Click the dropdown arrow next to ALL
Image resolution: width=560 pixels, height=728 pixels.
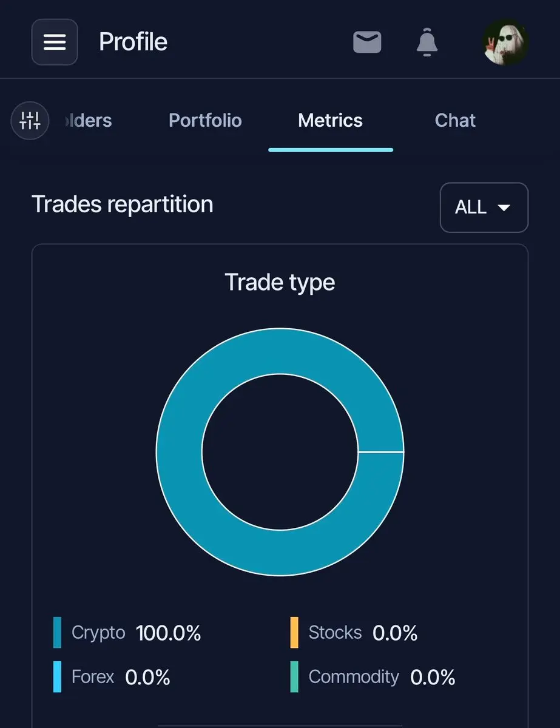coord(504,207)
